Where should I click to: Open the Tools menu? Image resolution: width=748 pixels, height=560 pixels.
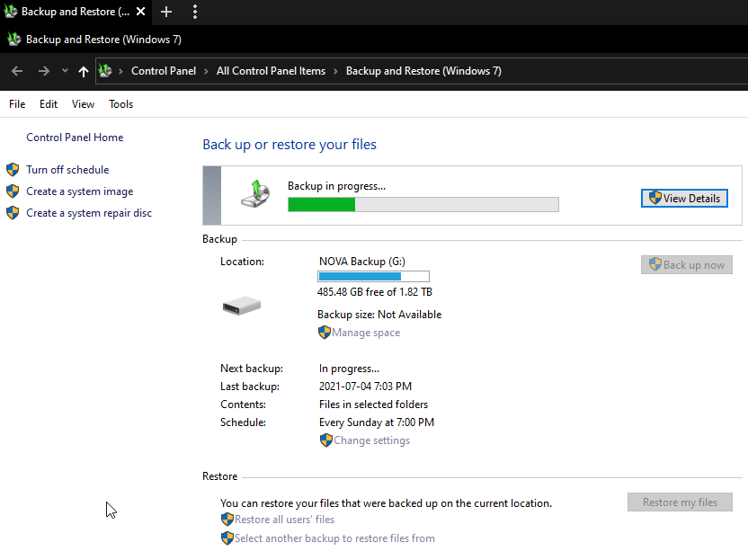pyautogui.click(x=120, y=104)
